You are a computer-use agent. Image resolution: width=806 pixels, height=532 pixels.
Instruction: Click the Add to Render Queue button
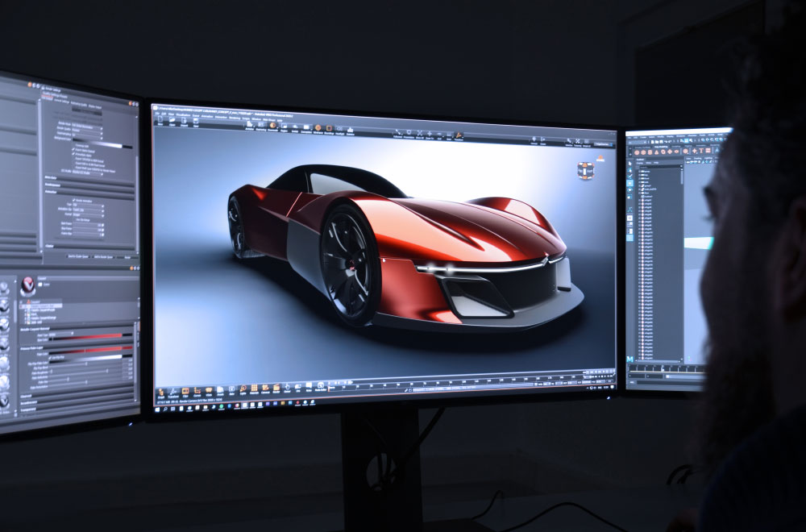103,256
